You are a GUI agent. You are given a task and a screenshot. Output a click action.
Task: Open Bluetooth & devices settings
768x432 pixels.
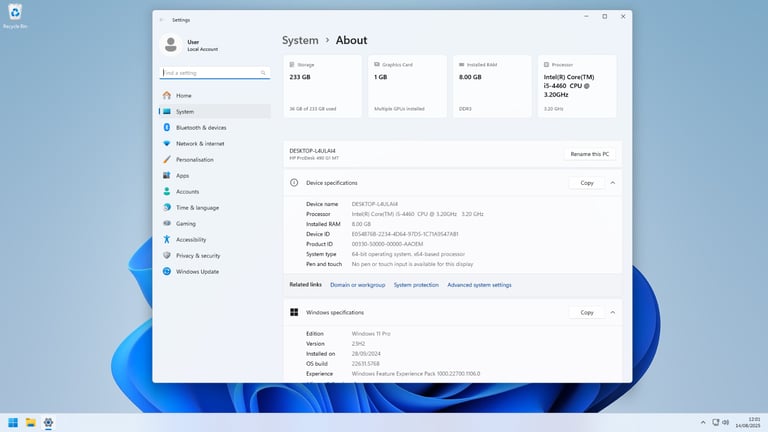coord(215,127)
